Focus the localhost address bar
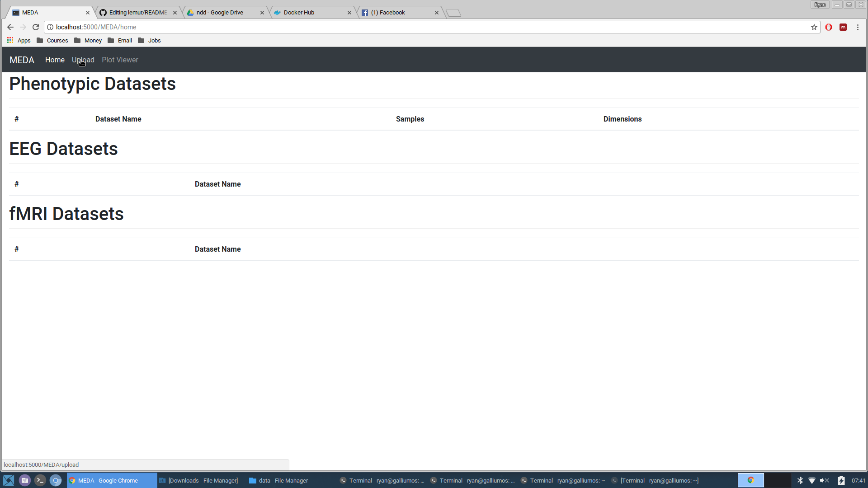This screenshot has height=488, width=868. (x=407, y=27)
